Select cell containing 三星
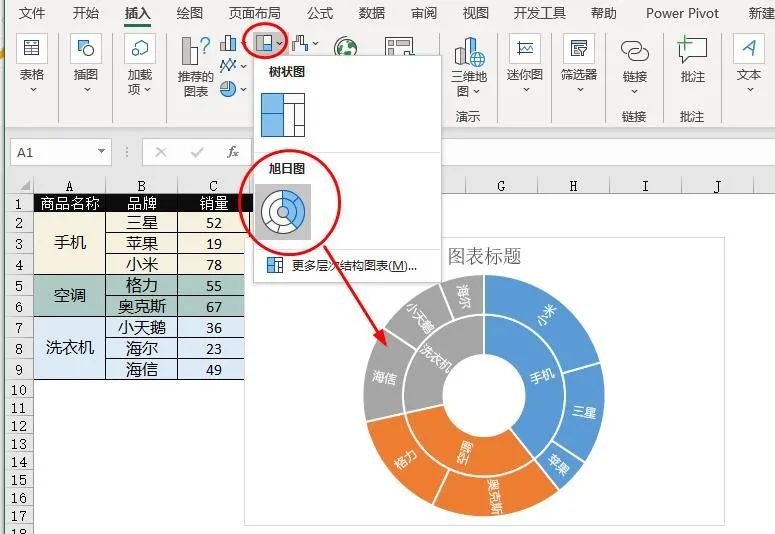This screenshot has width=775, height=534. click(x=141, y=223)
